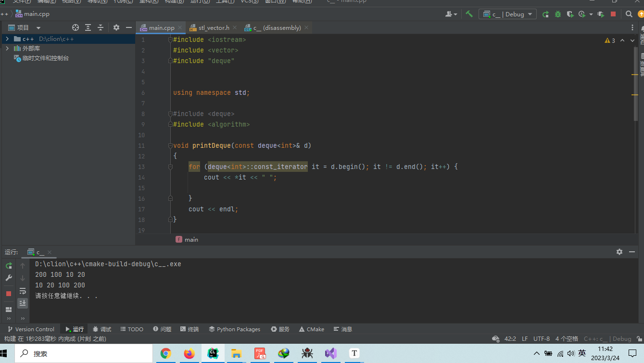Hide the Run panel with minus icon
The width and height of the screenshot is (644, 363).
[632, 252]
